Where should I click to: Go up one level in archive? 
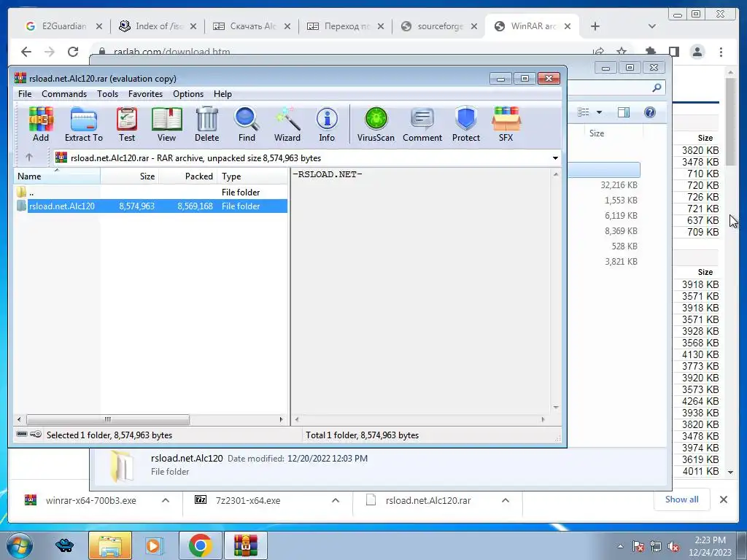pyautogui.click(x=29, y=157)
